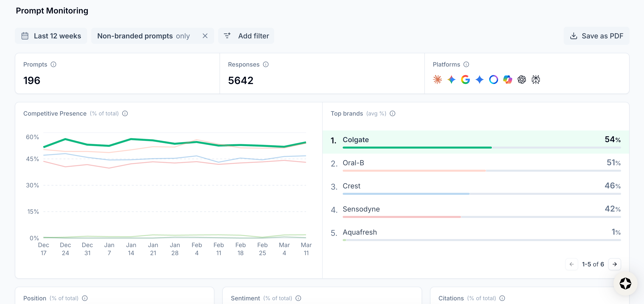Click the Perplexity platform icon

pos(536,80)
